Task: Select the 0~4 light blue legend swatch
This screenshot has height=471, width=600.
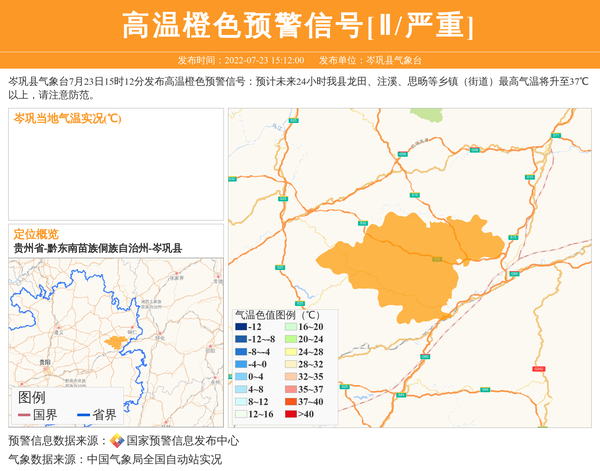Action: (241, 377)
